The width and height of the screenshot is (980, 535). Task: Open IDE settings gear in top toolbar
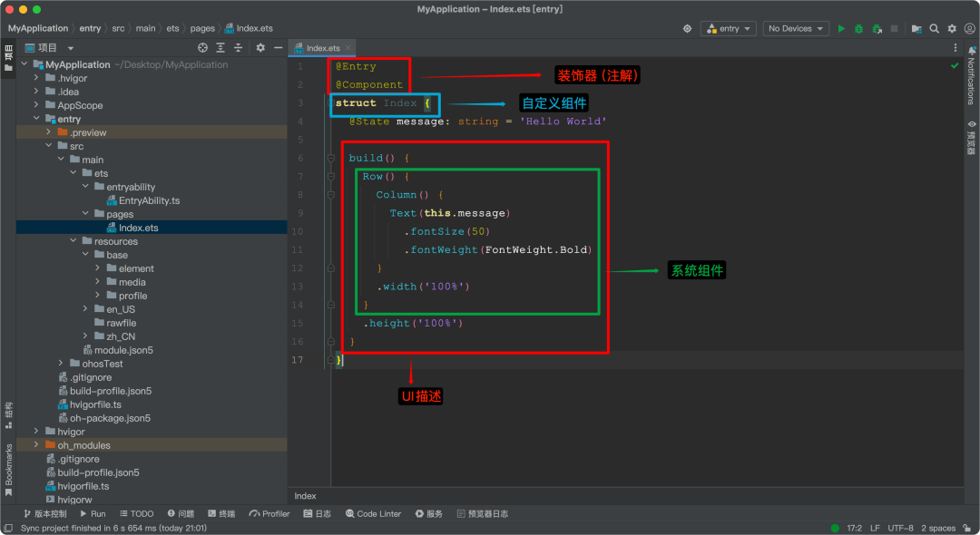tap(952, 29)
